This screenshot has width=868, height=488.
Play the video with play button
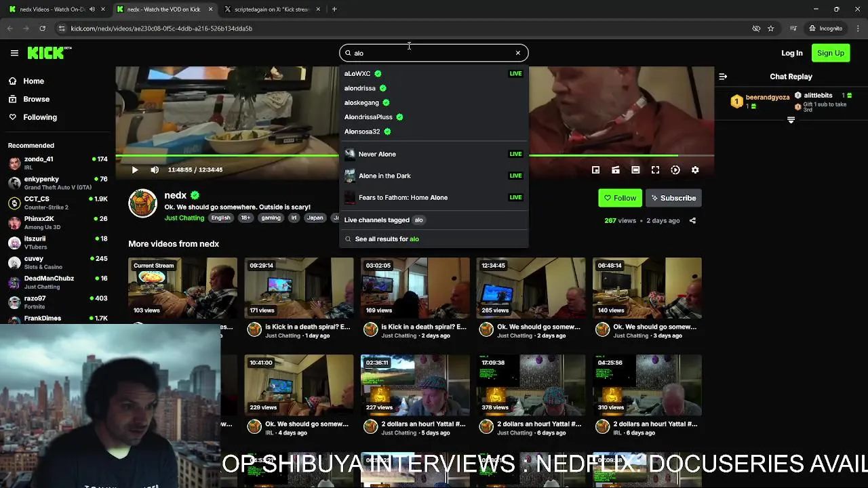tap(134, 170)
